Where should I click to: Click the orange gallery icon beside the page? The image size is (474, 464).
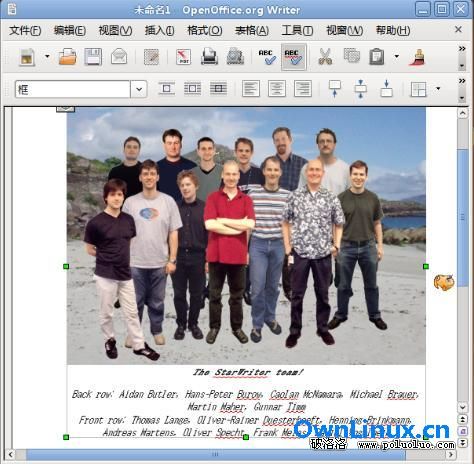tap(444, 282)
